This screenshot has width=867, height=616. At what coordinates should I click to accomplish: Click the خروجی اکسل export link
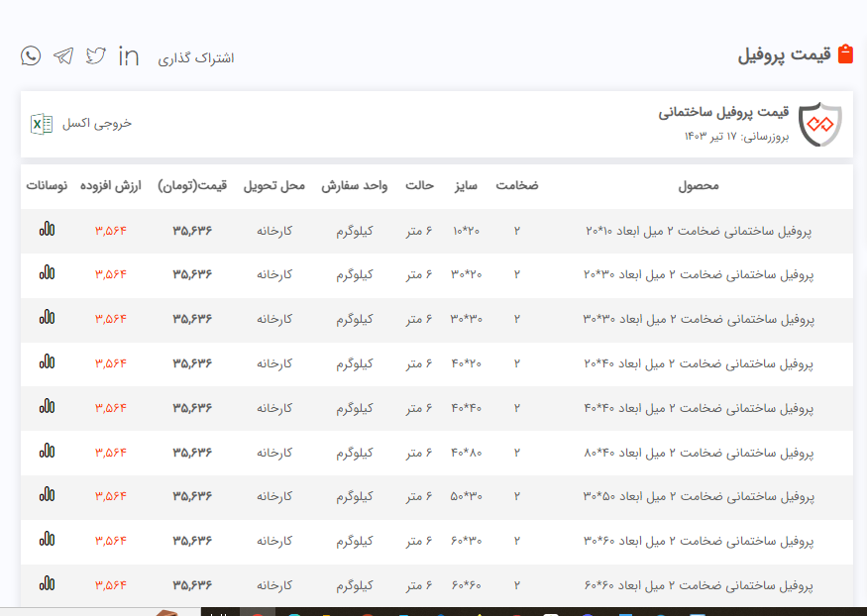tap(96, 124)
